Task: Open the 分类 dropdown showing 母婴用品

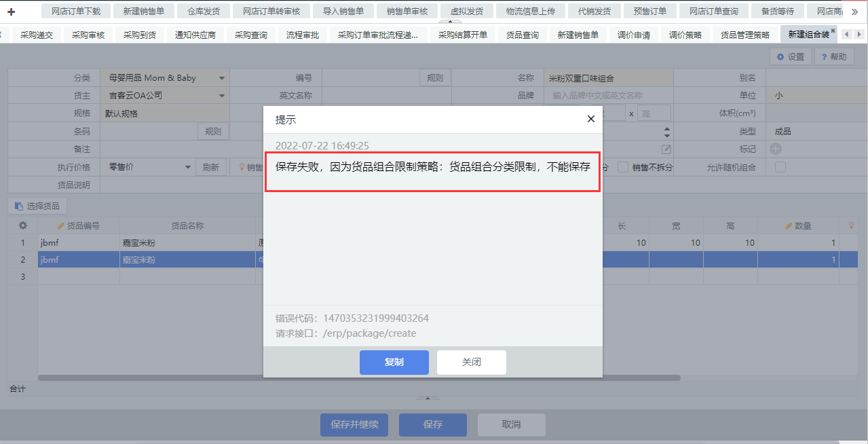Action: pyautogui.click(x=221, y=78)
